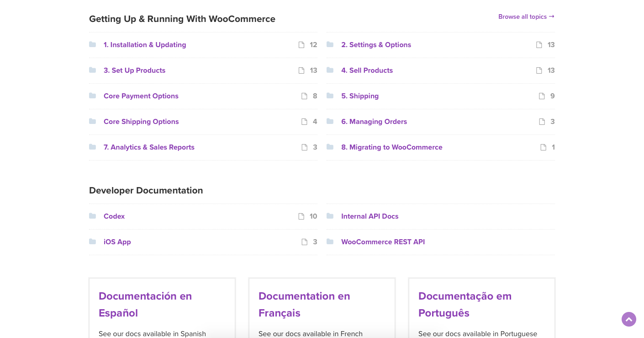View Managing Orders documentation
The width and height of the screenshot is (644, 338).
[374, 122]
